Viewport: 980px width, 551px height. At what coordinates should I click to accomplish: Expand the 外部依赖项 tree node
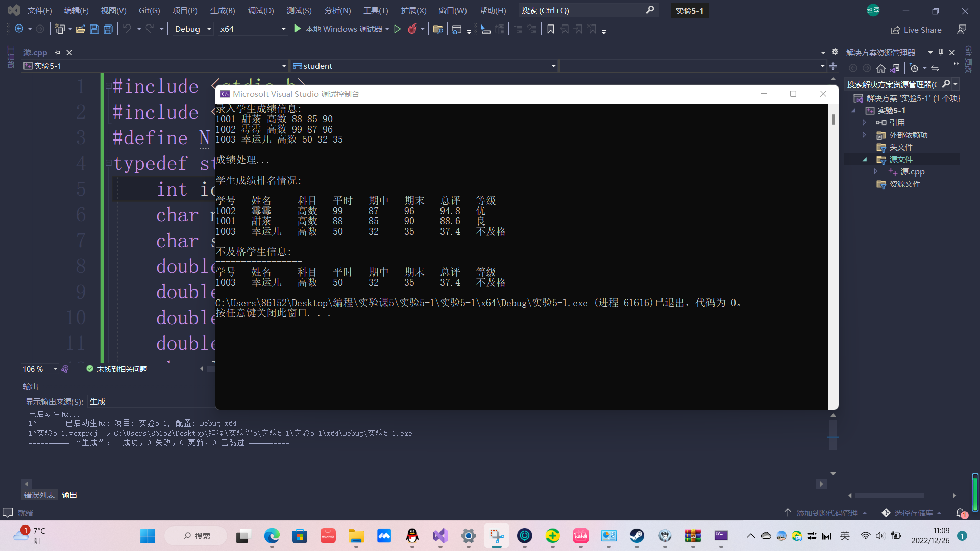coord(864,135)
